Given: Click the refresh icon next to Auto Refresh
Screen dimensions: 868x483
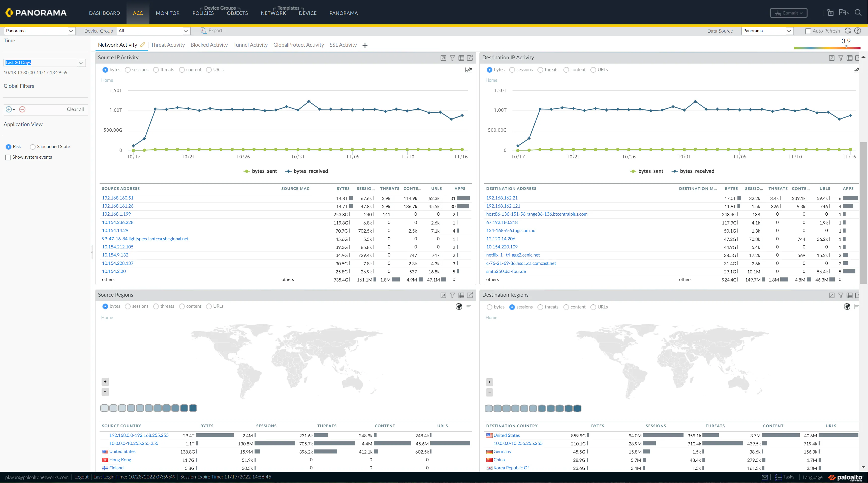Looking at the screenshot, I should coord(848,31).
